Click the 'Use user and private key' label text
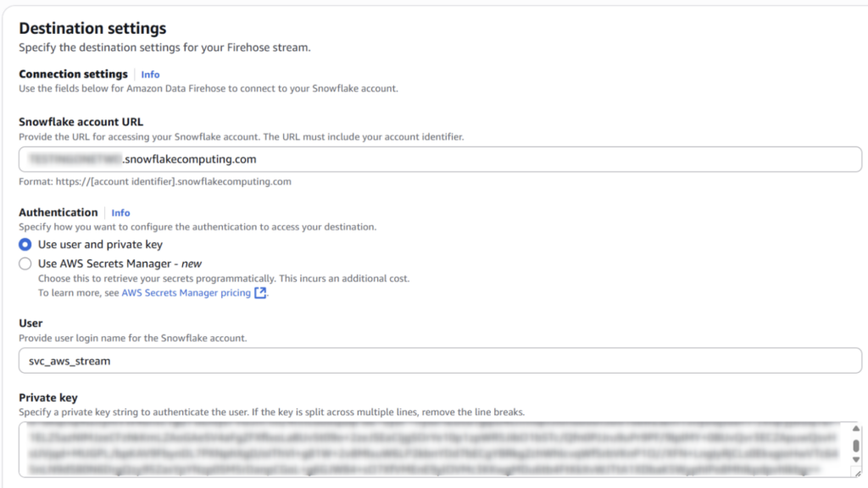Image resolution: width=868 pixels, height=488 pixels. pos(100,245)
